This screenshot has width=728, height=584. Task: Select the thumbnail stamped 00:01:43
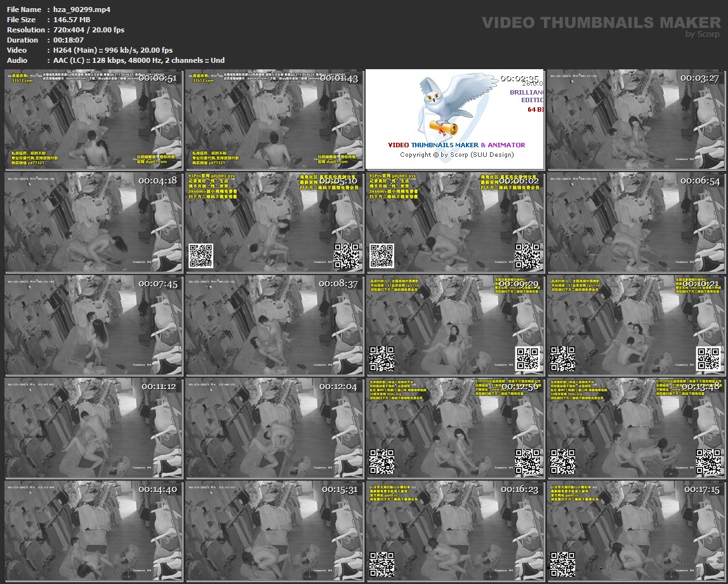(x=274, y=120)
